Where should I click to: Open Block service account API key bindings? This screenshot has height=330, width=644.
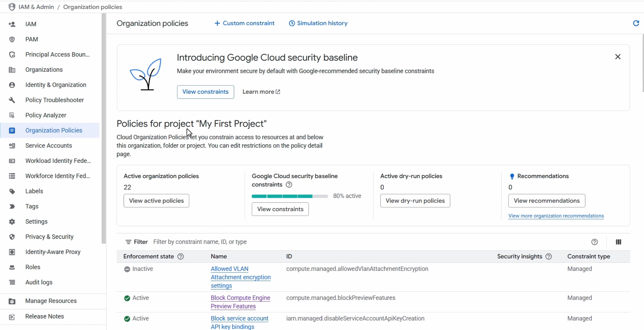pyautogui.click(x=239, y=323)
